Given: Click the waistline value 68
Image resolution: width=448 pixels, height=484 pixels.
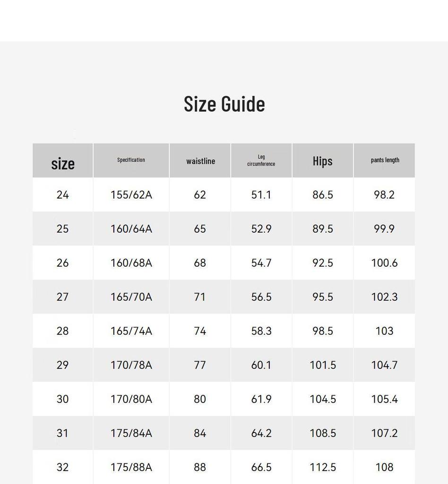Looking at the screenshot, I should [200, 263].
